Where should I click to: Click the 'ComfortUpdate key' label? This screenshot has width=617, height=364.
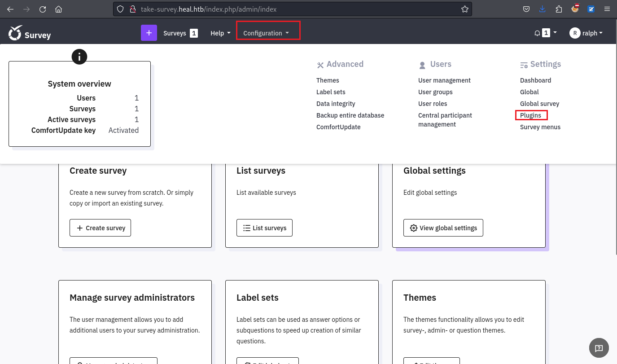click(x=63, y=130)
